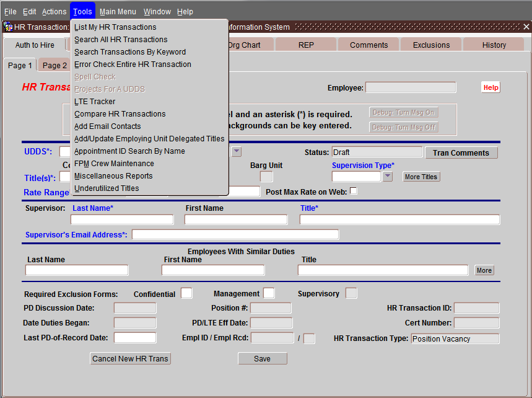
Task: Click the More Titles button
Action: pyautogui.click(x=421, y=177)
